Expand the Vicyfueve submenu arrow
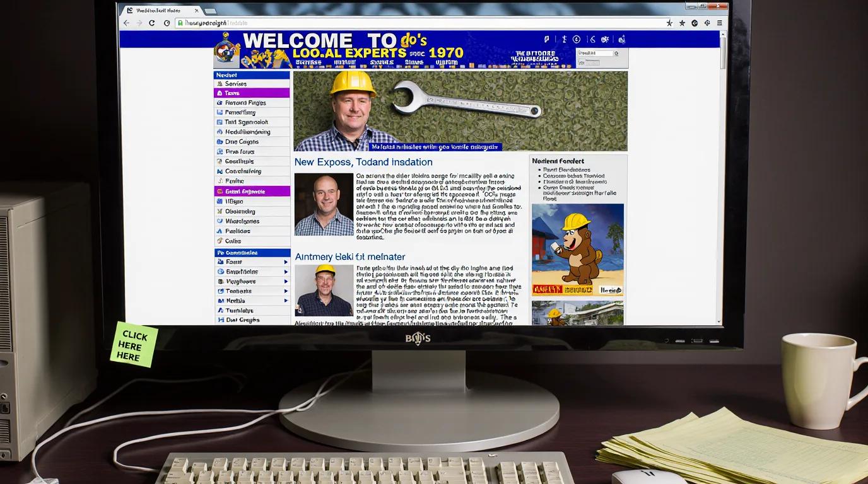The height and width of the screenshot is (484, 868). point(285,282)
